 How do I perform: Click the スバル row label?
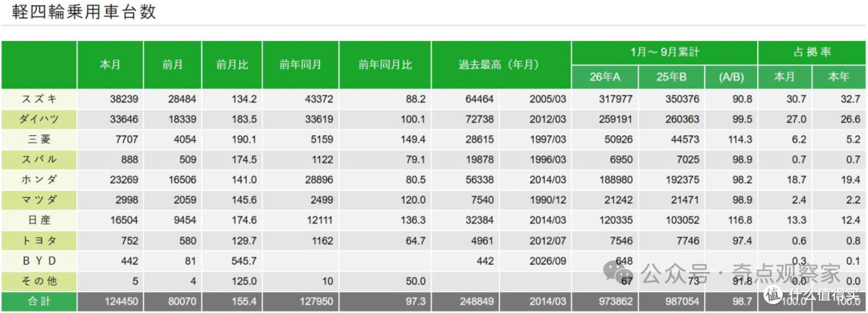[39, 159]
